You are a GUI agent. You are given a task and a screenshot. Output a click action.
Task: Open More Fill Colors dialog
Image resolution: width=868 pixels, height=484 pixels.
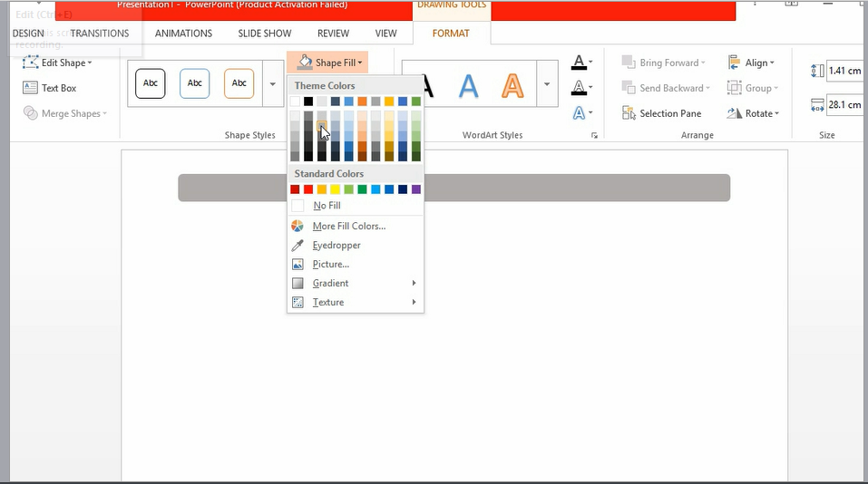(x=356, y=226)
